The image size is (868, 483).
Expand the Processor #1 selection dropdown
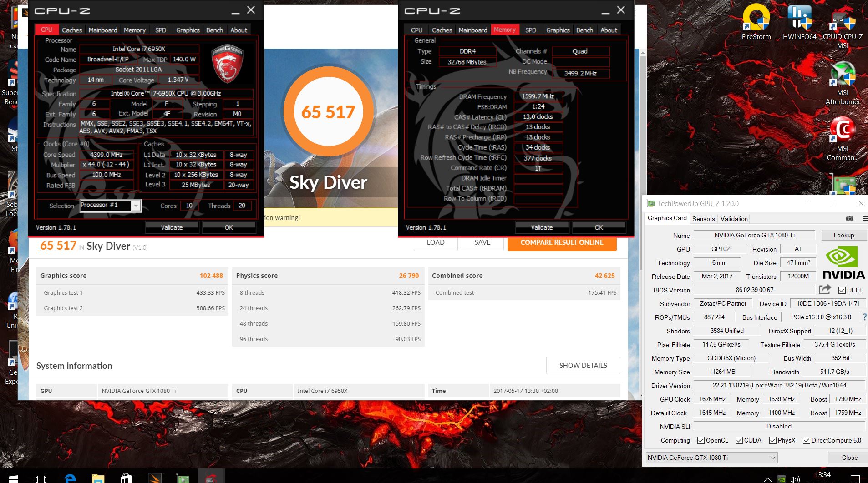[136, 206]
